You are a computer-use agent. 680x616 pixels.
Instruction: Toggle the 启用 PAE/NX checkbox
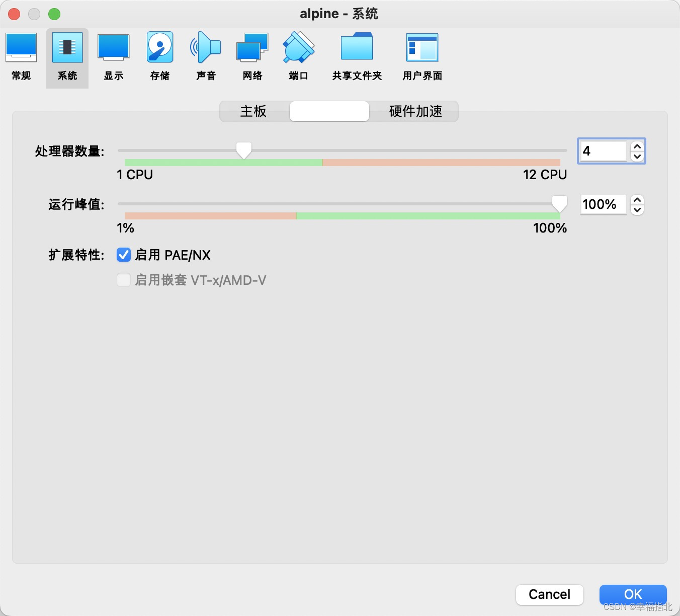coord(124,255)
